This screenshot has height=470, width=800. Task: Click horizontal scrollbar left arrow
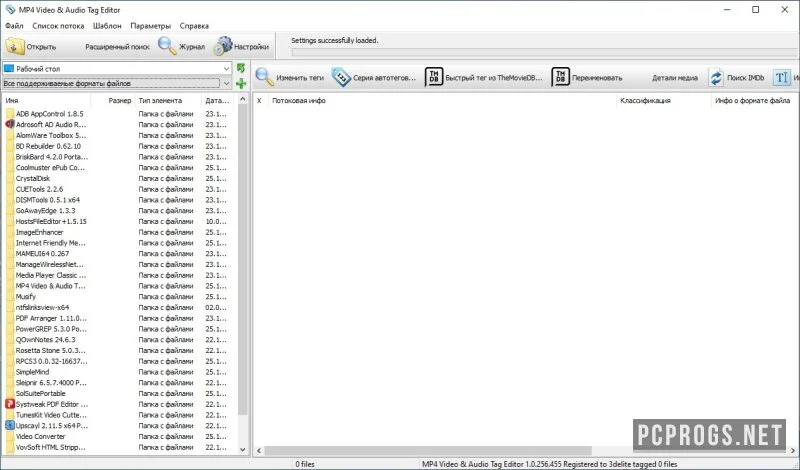[x=259, y=451]
